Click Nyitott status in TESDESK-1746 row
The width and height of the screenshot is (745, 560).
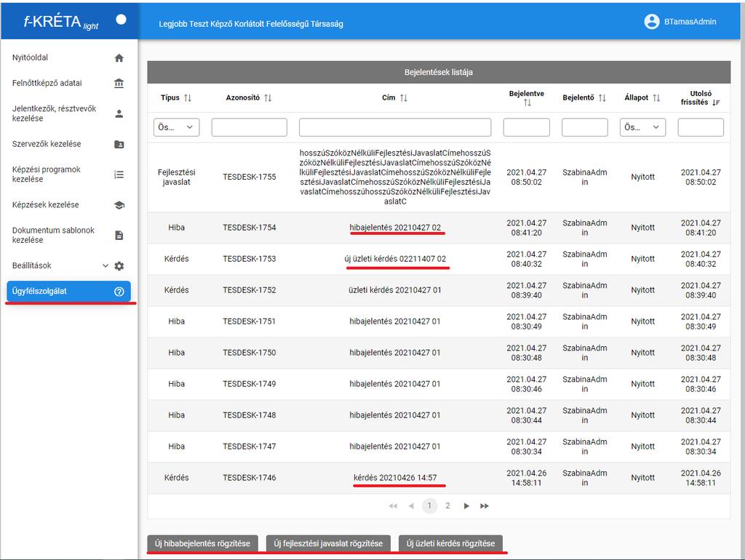(x=643, y=479)
